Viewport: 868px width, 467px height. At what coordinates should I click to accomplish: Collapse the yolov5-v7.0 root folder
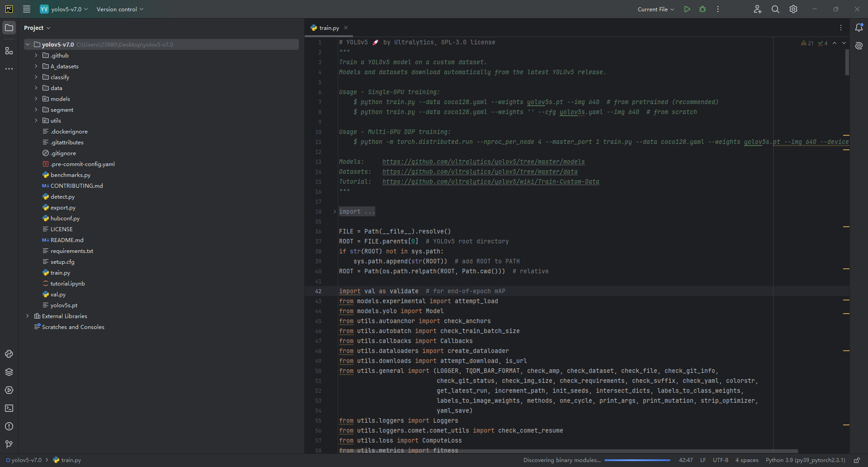28,44
